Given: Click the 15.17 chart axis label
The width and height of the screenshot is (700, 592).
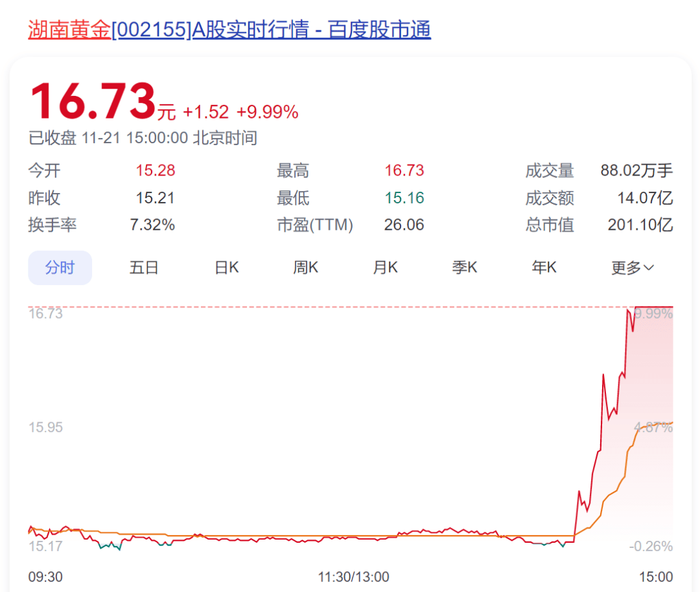Looking at the screenshot, I should coord(45,546).
